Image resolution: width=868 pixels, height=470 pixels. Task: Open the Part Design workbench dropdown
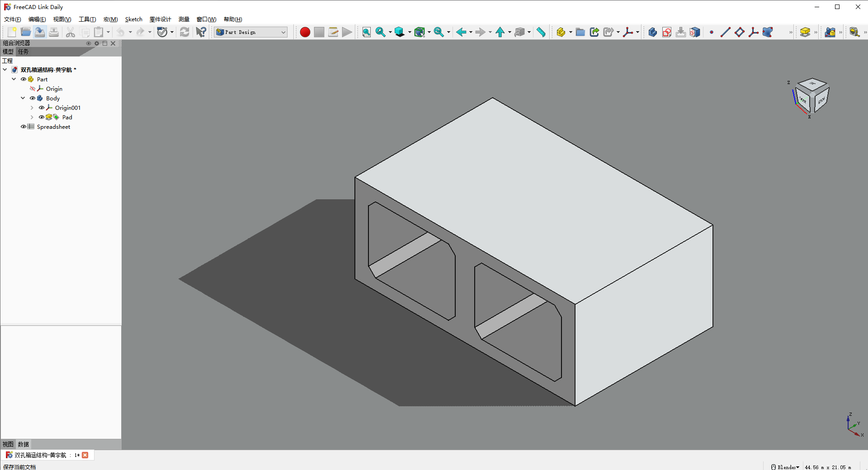(x=251, y=32)
